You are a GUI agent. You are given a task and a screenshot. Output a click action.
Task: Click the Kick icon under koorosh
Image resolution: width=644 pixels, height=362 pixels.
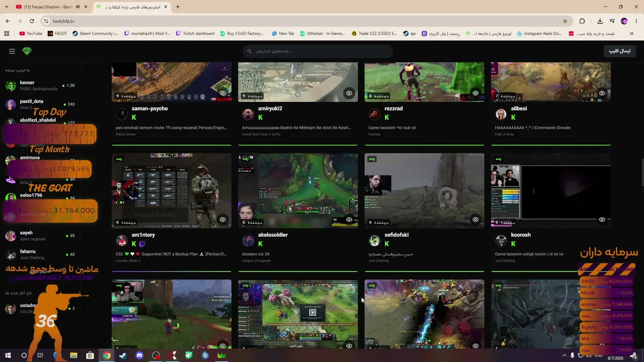pos(513,243)
